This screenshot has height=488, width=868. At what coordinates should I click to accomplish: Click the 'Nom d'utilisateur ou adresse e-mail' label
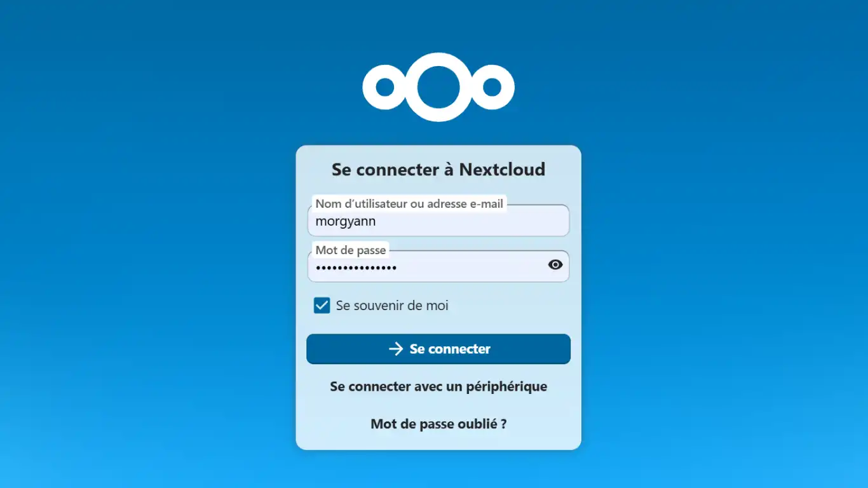409,204
